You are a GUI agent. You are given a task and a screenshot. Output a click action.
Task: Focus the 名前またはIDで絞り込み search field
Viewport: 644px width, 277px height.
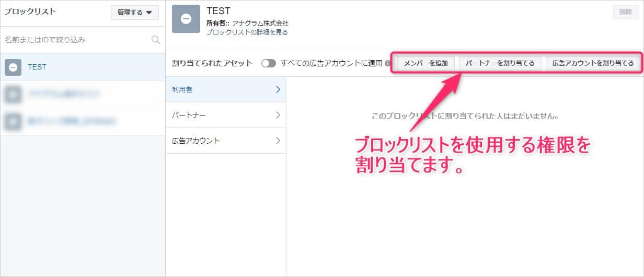click(x=76, y=40)
